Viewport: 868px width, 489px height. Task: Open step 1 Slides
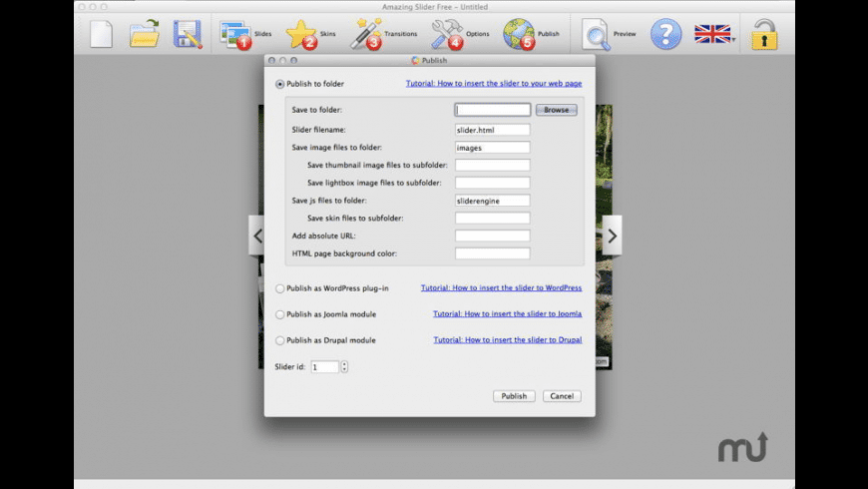pos(245,34)
